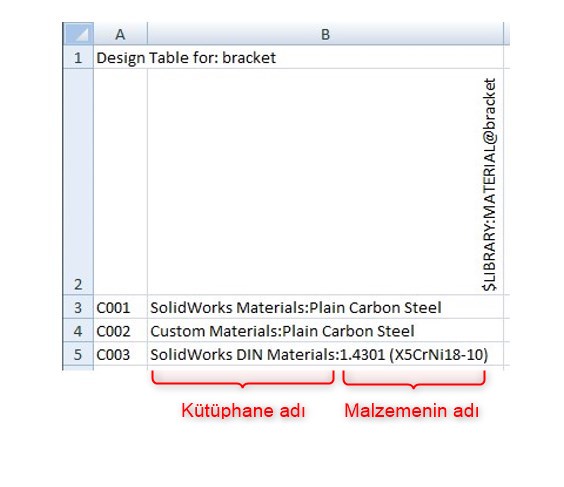Click the SolidWorks Materials:Plain Carbon Steel cell
Image resolution: width=564 pixels, height=487 pixels.
[x=325, y=307]
